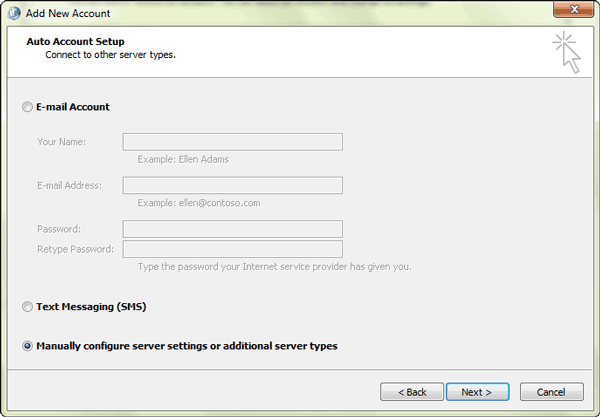Screen dimensions: 600x417
Task: Click the E-mail Address input field
Action: [x=233, y=185]
